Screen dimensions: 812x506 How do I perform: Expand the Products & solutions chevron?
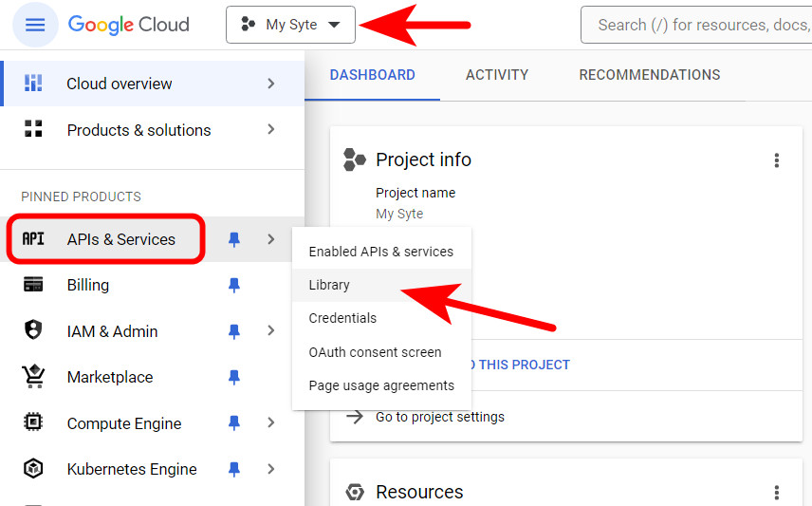pyautogui.click(x=271, y=129)
